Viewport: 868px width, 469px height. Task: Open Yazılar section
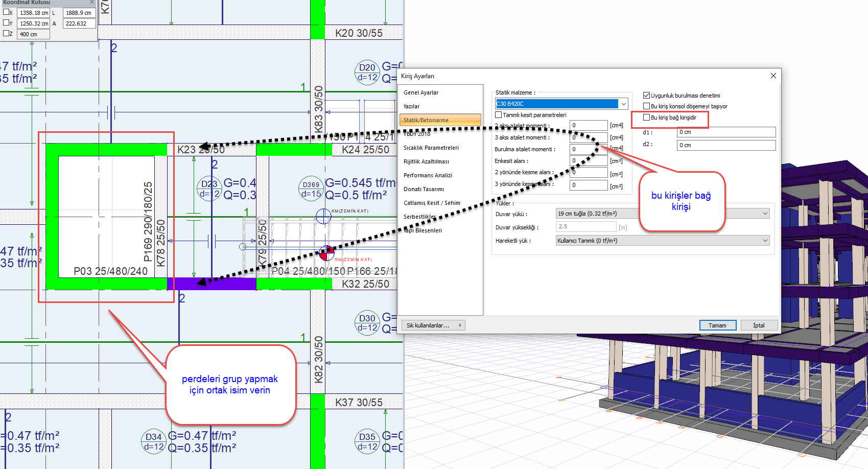point(411,106)
